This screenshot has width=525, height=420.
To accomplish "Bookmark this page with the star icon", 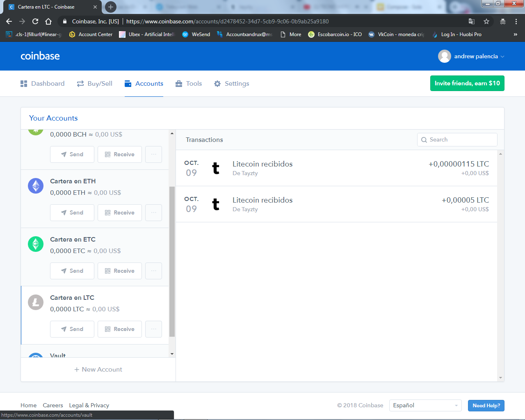I will pyautogui.click(x=486, y=21).
